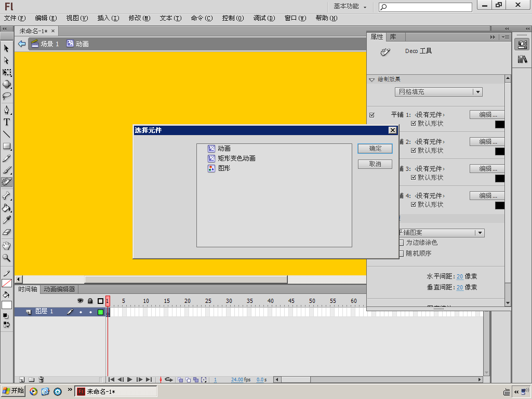Play the timeline animation

click(x=129, y=380)
